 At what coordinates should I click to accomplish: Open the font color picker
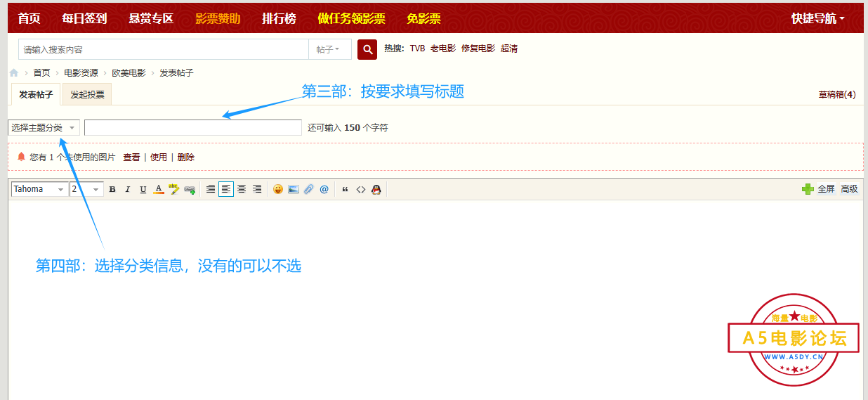coord(159,189)
